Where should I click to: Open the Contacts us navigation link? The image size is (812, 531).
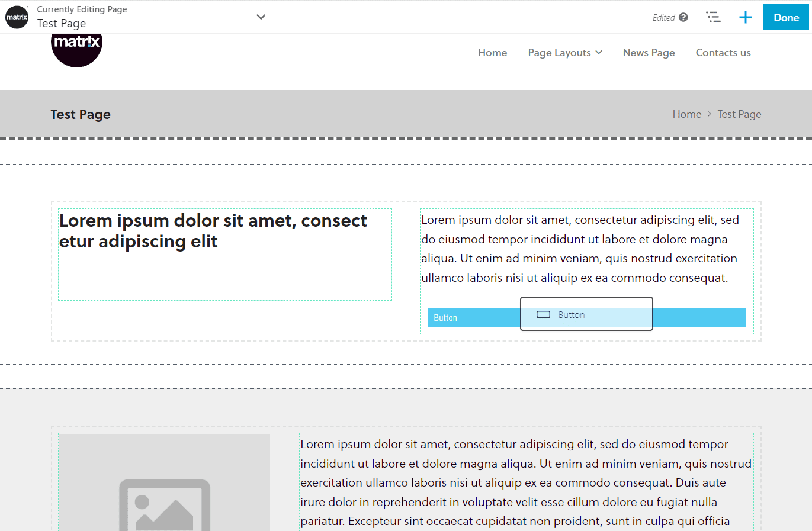click(723, 53)
